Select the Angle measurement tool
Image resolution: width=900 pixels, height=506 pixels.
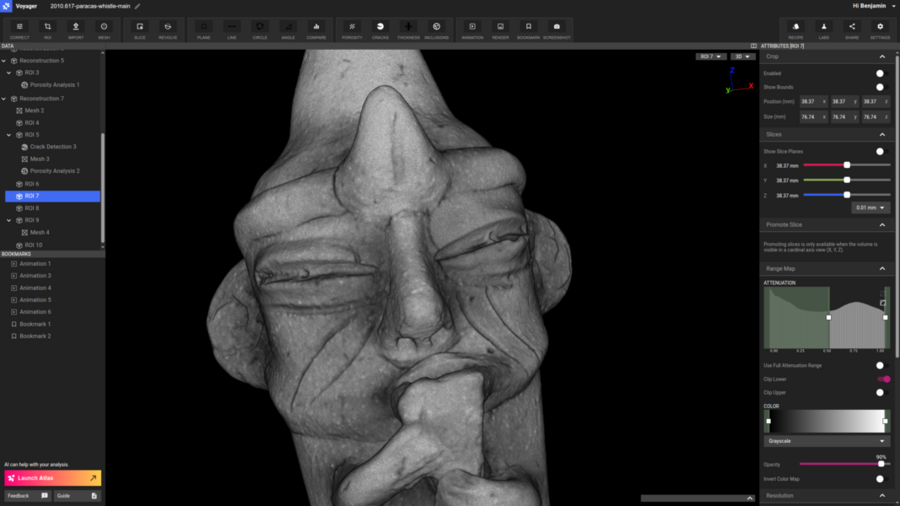288,30
